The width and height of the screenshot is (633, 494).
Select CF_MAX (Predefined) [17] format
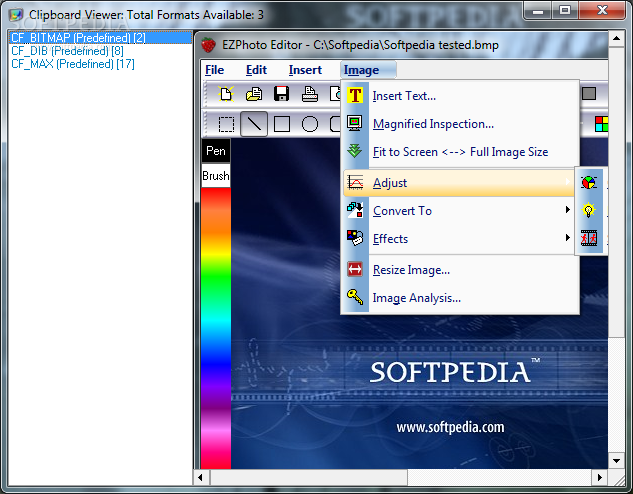[x=73, y=64]
